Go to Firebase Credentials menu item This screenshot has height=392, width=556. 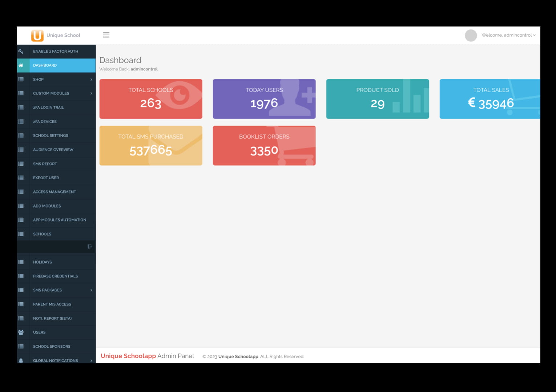tap(55, 276)
